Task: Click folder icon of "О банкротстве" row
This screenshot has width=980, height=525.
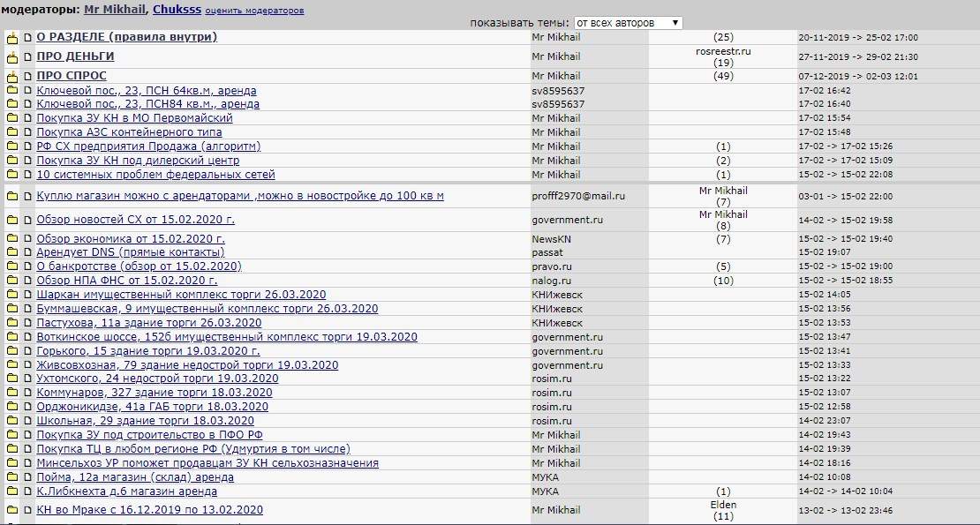Action: click(x=11, y=266)
